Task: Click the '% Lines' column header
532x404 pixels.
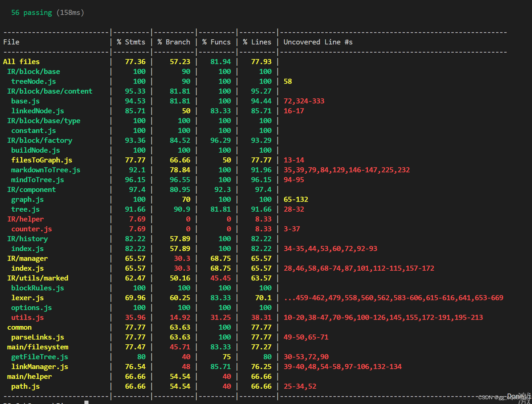Action: 257,42
